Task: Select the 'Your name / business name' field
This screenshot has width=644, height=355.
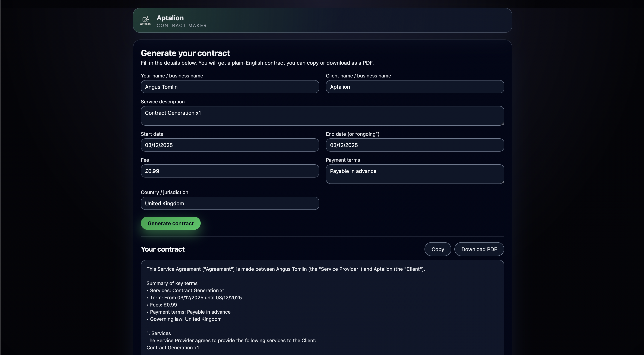Action: (x=229, y=87)
